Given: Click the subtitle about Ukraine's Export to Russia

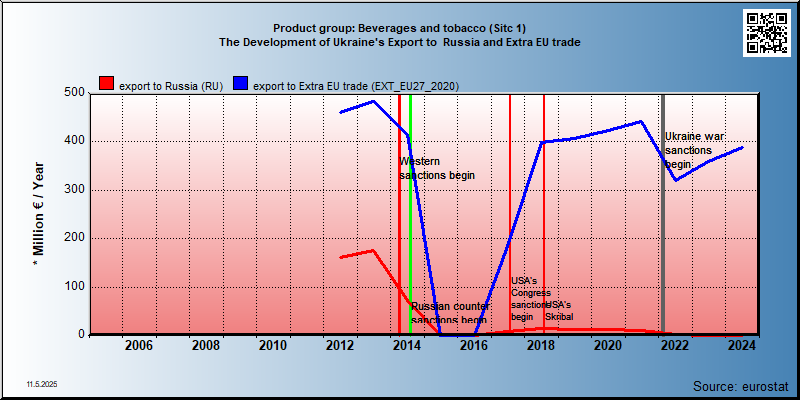Looking at the screenshot, I should click(399, 42).
